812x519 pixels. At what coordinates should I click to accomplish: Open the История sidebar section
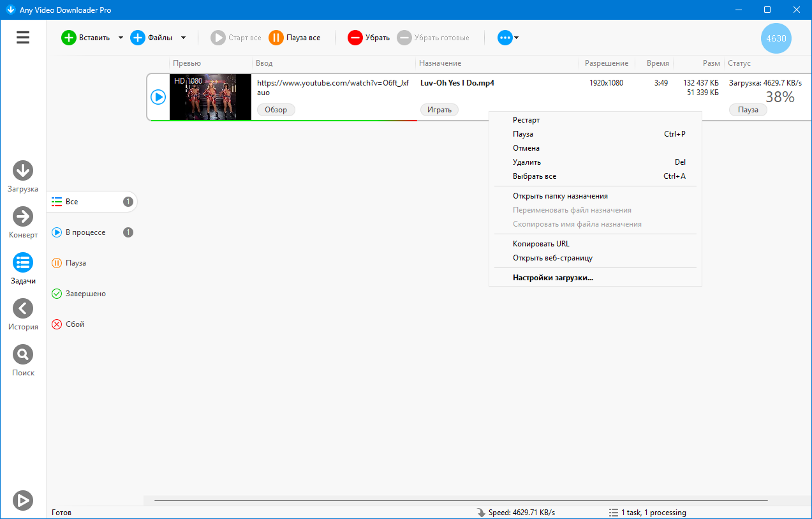[23, 308]
